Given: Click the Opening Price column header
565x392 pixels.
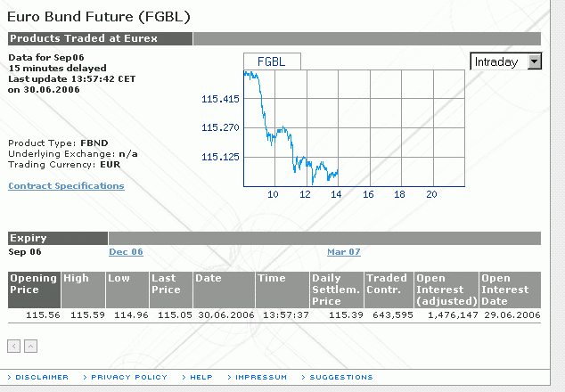Looking at the screenshot, I should 34,283.
